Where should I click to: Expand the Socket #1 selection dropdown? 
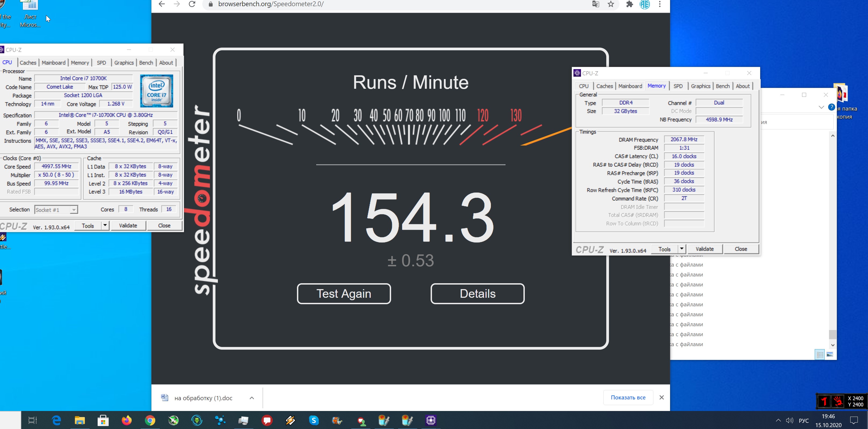tap(73, 210)
